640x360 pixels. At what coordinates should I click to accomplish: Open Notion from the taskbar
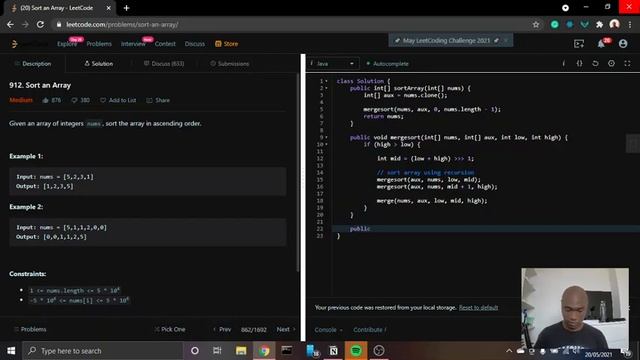pyautogui.click(x=333, y=351)
